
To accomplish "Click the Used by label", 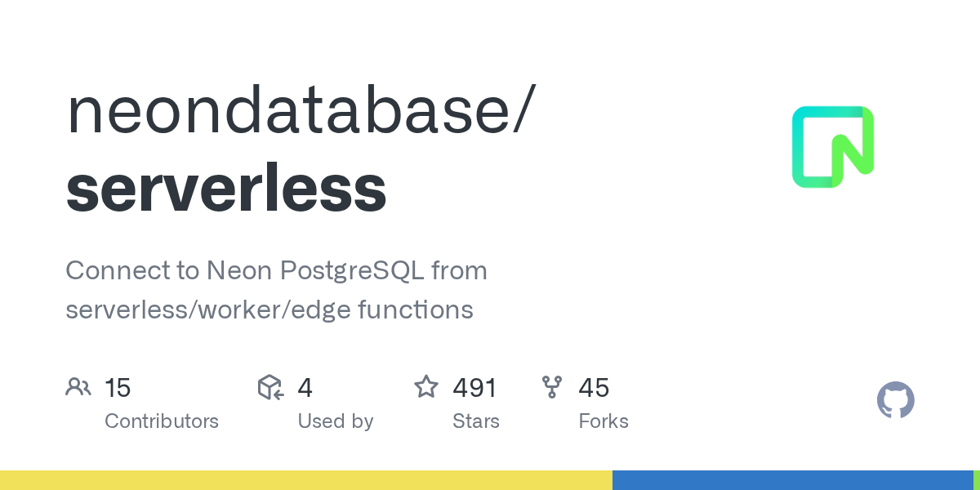I will (335, 421).
